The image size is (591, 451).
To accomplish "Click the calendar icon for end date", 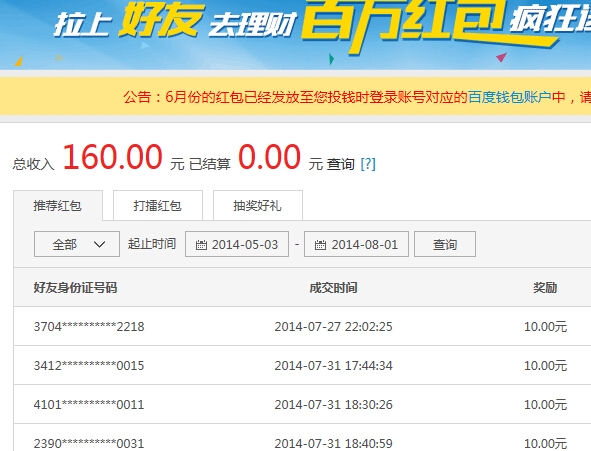I will pos(320,245).
